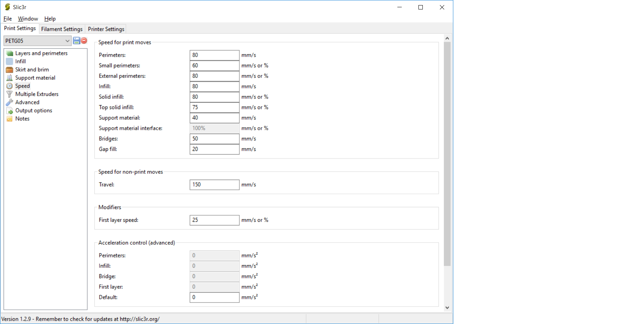This screenshot has height=324, width=644.
Task: Click the save preset floppy disk icon
Action: (x=77, y=41)
